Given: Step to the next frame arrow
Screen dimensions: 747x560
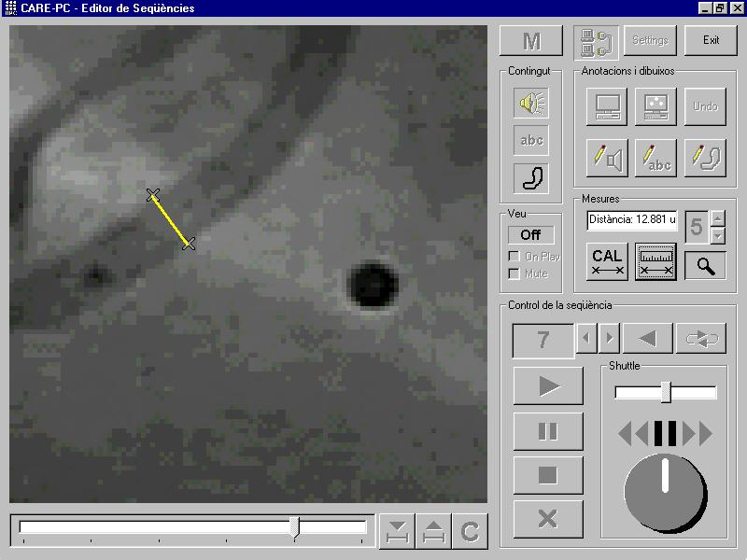Looking at the screenshot, I should click(609, 339).
